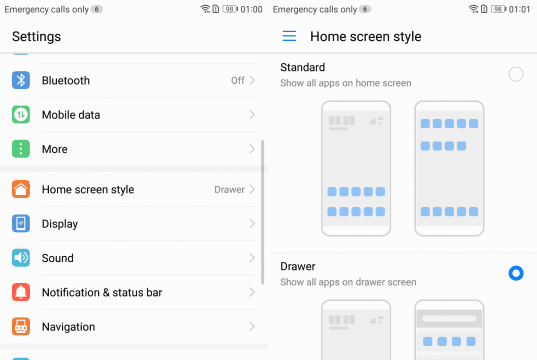The width and height of the screenshot is (537, 360).
Task: Tap Wi-Fi status icon in left status bar
Action: click(x=205, y=9)
